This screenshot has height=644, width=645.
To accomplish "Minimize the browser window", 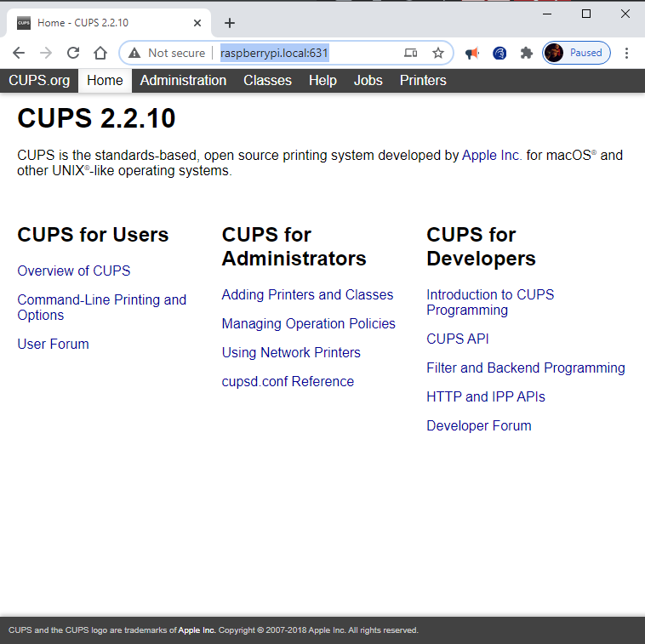I will tap(547, 14).
